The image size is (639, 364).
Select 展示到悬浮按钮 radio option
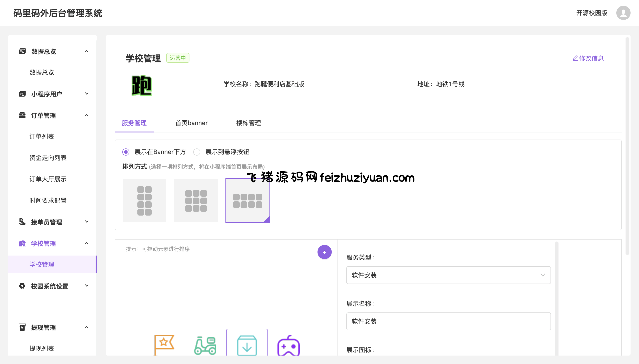[x=197, y=152]
